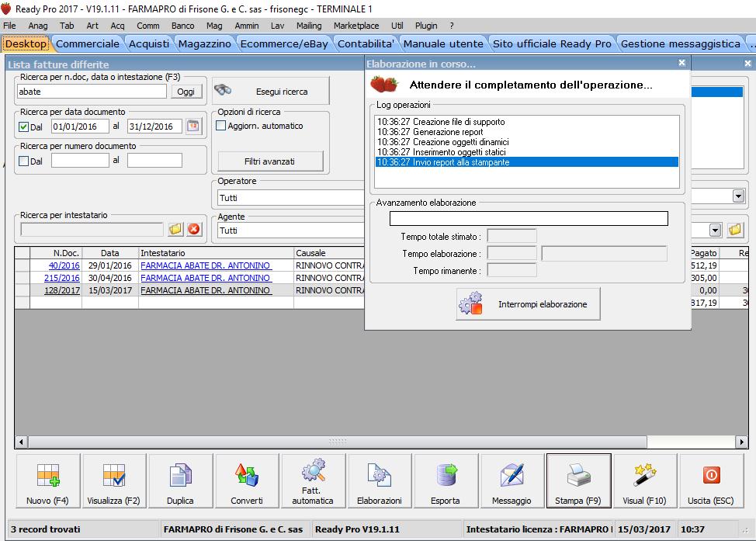
Task: Expand the Agente dropdown showing Tutti
Action: pos(291,231)
